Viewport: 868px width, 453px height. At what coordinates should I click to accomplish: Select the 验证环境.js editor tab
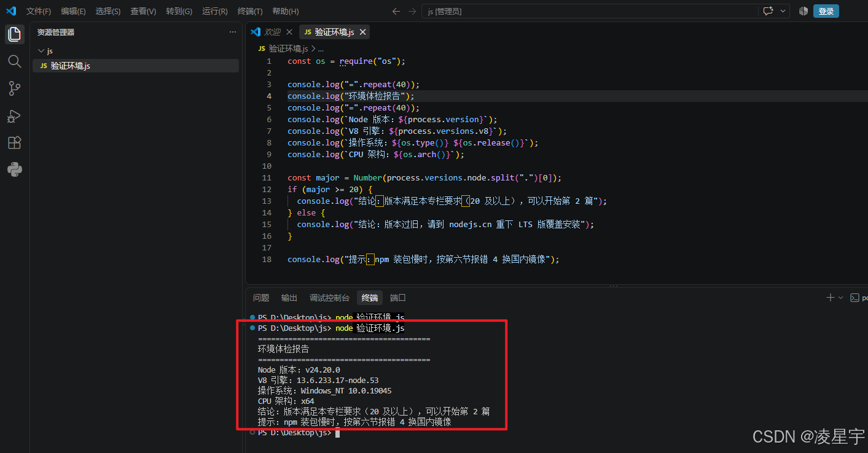335,32
